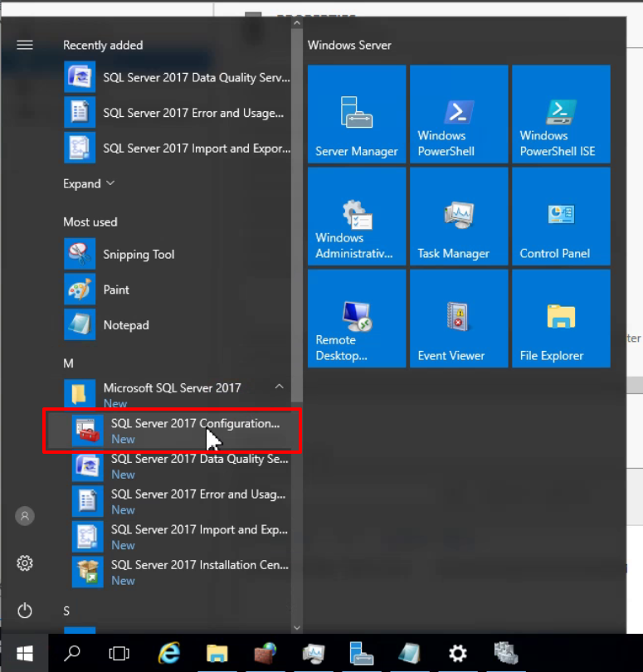This screenshot has height=672, width=643.
Task: Switch to Server Manager on the taskbar
Action: [362, 653]
